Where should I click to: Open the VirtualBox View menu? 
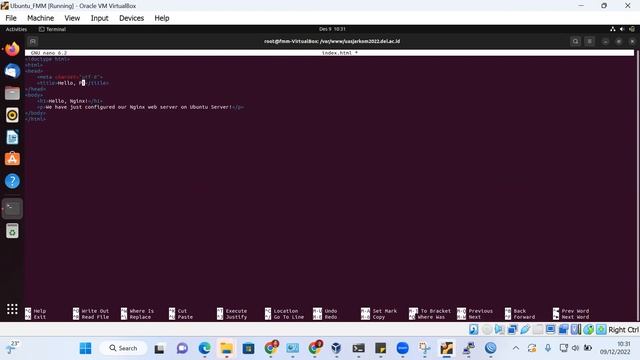(x=72, y=18)
